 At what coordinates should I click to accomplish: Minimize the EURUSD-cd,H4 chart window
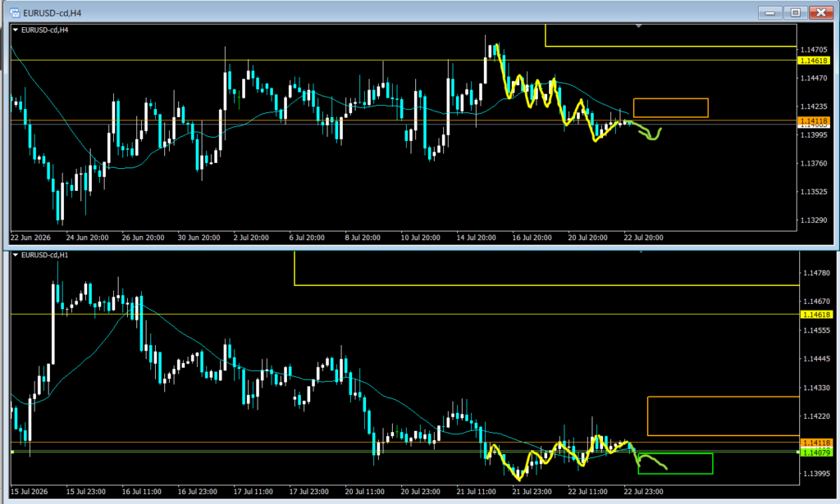[769, 12]
